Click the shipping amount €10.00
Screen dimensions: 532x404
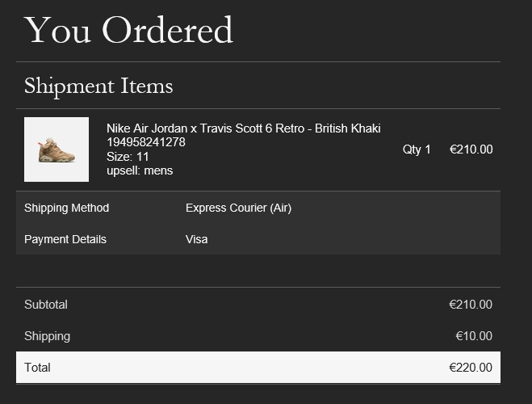click(474, 336)
